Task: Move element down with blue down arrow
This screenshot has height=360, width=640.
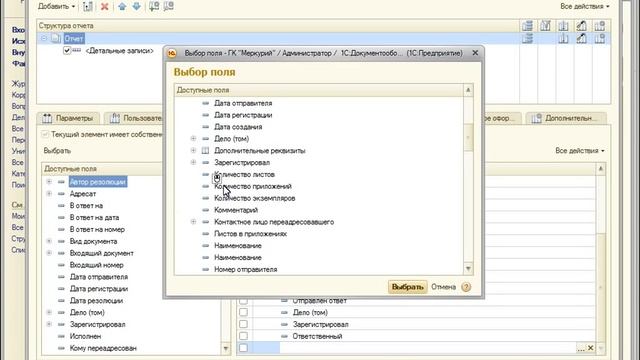Action: (137, 7)
